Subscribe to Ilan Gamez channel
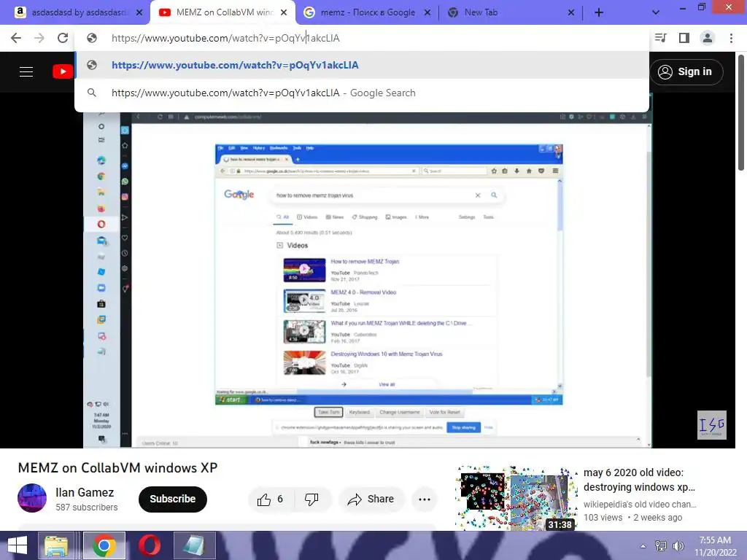Viewport: 747px width, 560px height. (x=172, y=499)
